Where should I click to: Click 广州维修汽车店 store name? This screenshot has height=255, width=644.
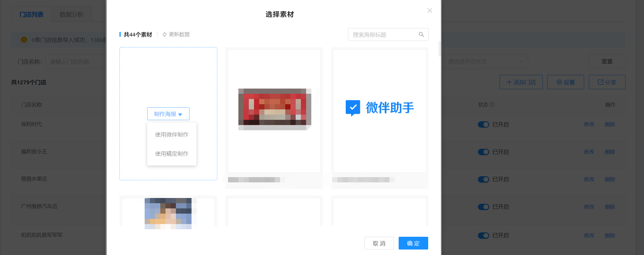39,206
